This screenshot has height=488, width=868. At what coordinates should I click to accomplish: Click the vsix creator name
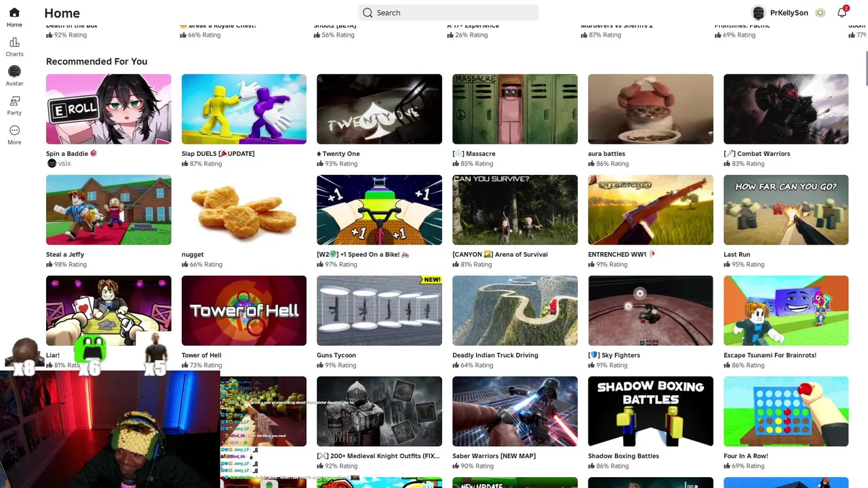pyautogui.click(x=64, y=164)
